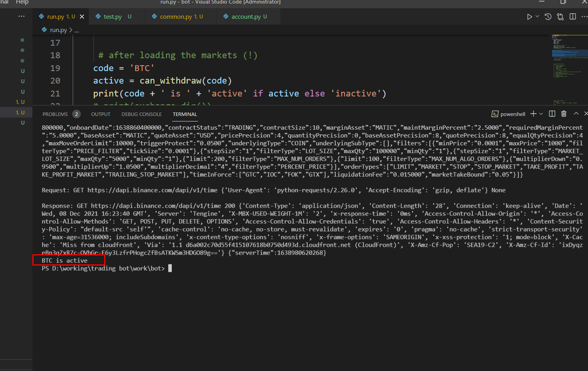Open more editor actions via ellipsis icon

pos(585,16)
